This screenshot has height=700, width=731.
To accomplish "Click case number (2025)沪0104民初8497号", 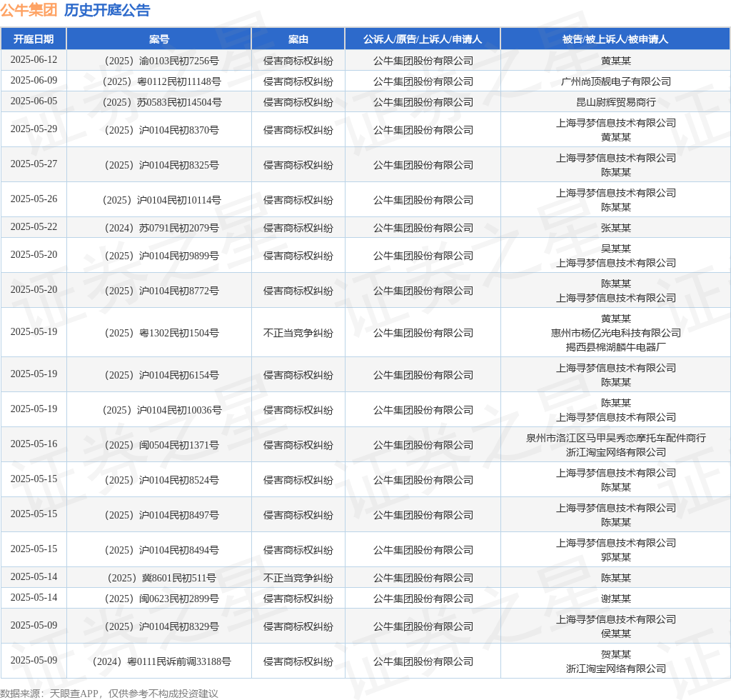I will 161,515.
